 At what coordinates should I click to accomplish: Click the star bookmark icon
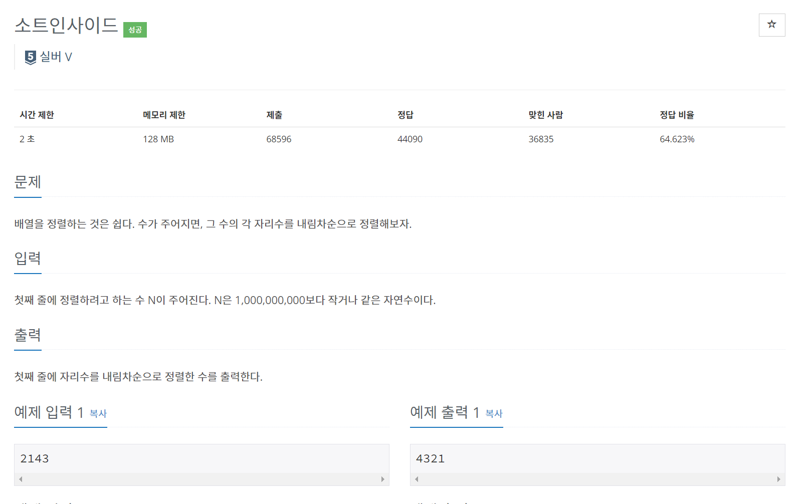(x=772, y=25)
